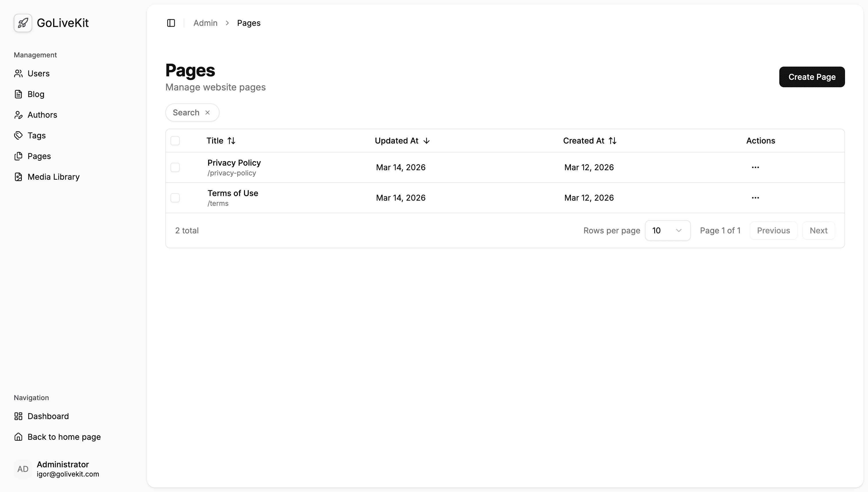868x492 pixels.
Task: Navigate to Dashboard in the sidebar
Action: [x=48, y=416]
